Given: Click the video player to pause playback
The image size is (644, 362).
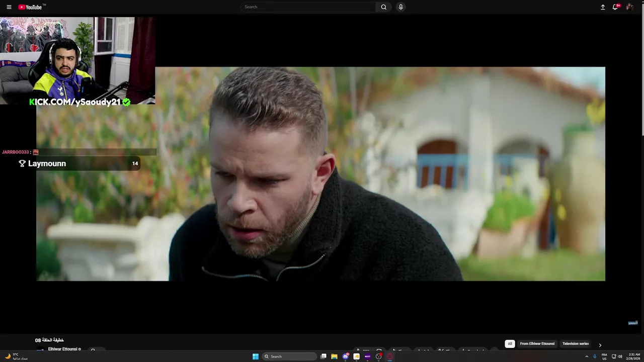Looking at the screenshot, I should pyautogui.click(x=320, y=173).
